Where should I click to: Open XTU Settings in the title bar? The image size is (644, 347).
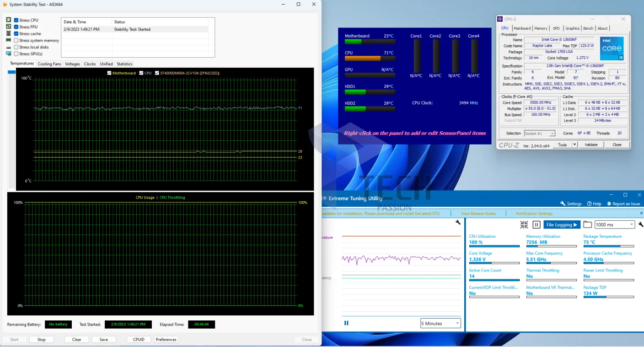pos(571,204)
